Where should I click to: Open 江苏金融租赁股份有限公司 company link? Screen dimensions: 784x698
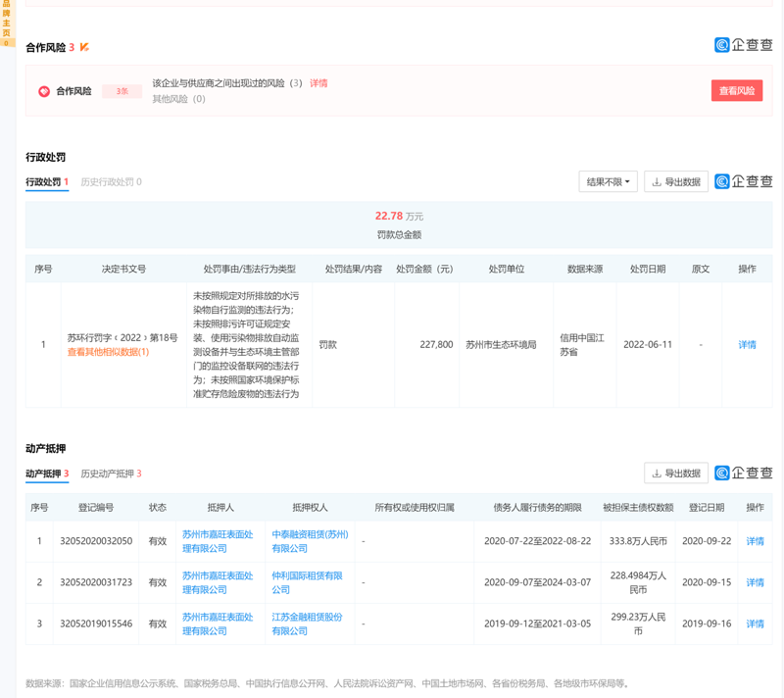307,624
